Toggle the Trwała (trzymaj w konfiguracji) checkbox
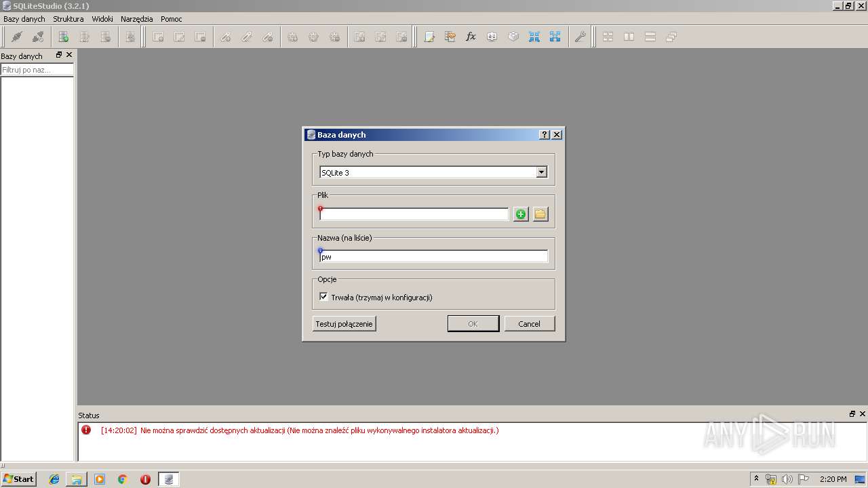Screen dimensions: 868x488 pos(323,297)
